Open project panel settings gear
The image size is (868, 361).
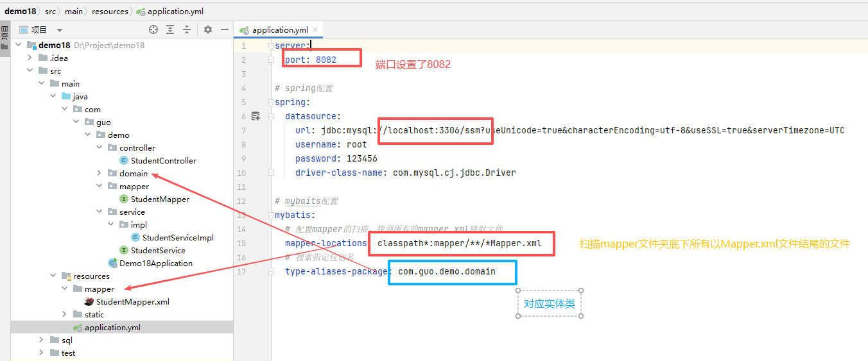(207, 29)
